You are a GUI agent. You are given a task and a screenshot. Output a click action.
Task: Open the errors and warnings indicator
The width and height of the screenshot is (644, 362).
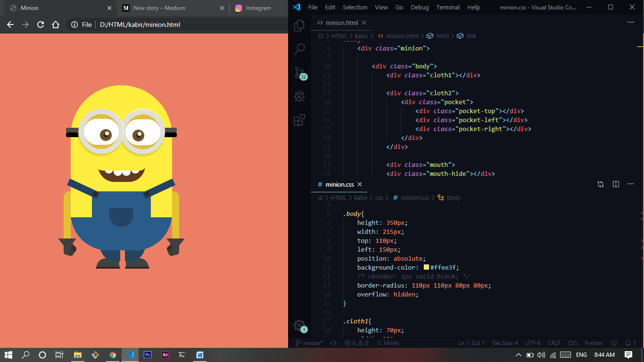(x=356, y=343)
